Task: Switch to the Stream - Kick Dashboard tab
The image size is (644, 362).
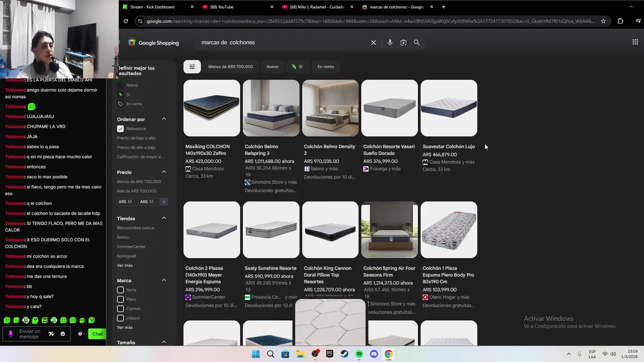Action: click(x=158, y=7)
